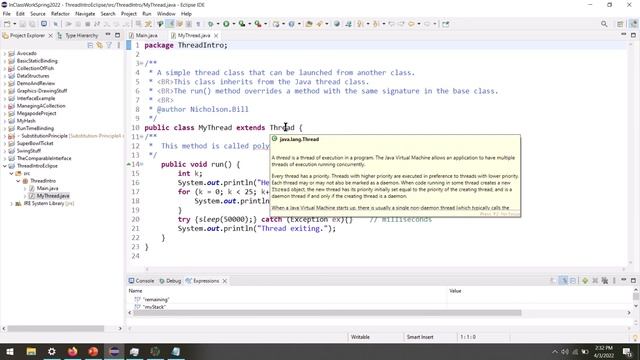Click the Open Perspective icon
Viewport: 640px width, 360px height.
620,24
